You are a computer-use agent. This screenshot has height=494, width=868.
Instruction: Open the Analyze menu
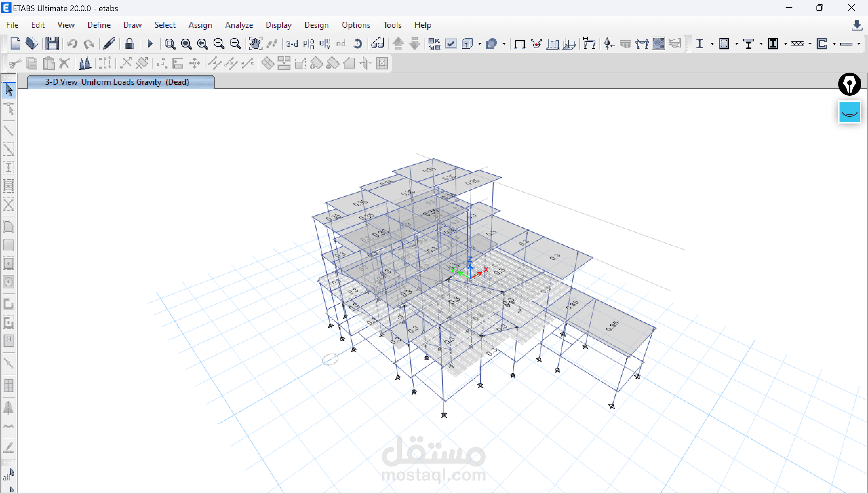pos(239,25)
